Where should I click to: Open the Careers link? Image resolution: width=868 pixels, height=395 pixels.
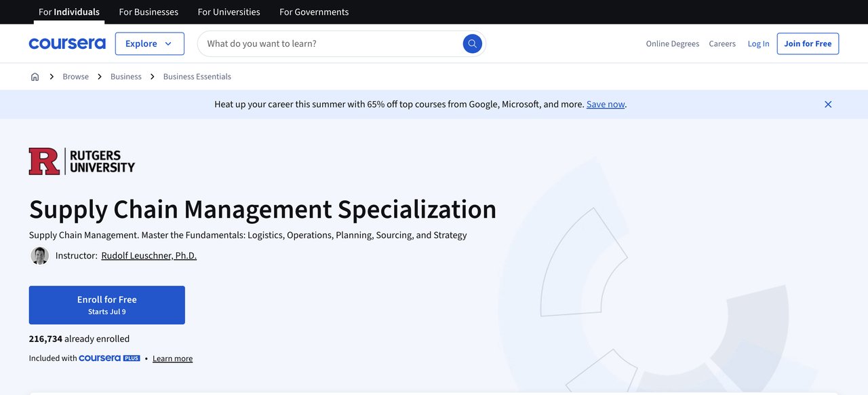(x=722, y=43)
